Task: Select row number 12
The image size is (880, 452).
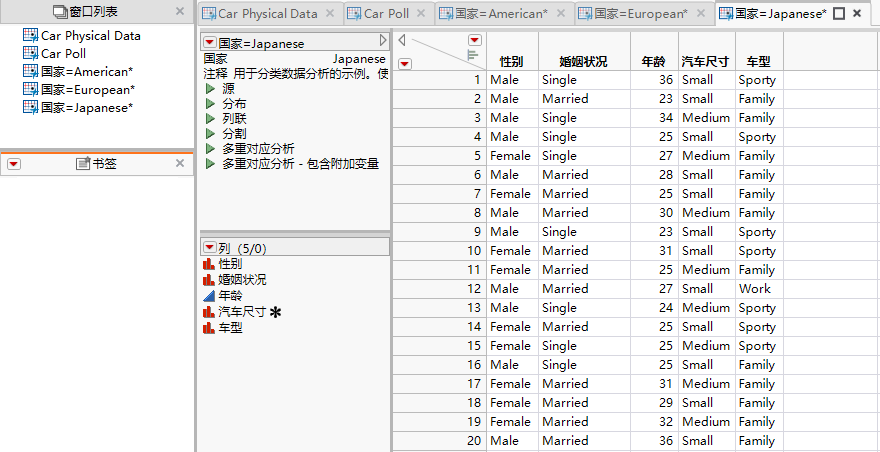Action: tap(439, 289)
